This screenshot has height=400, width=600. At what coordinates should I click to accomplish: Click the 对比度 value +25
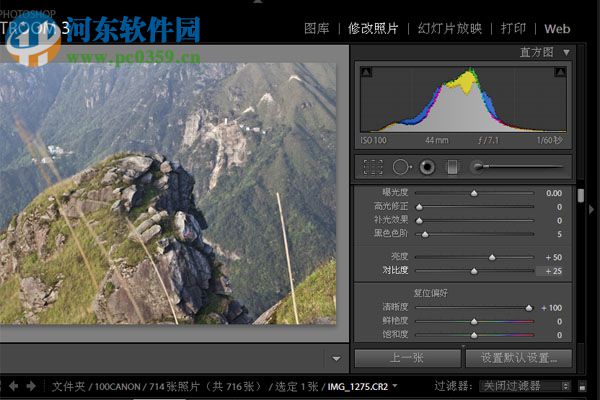553,271
